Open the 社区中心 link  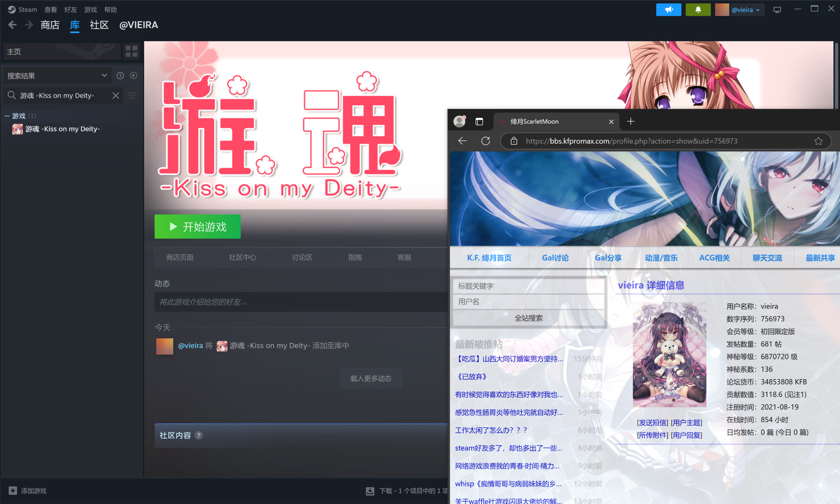coord(242,257)
